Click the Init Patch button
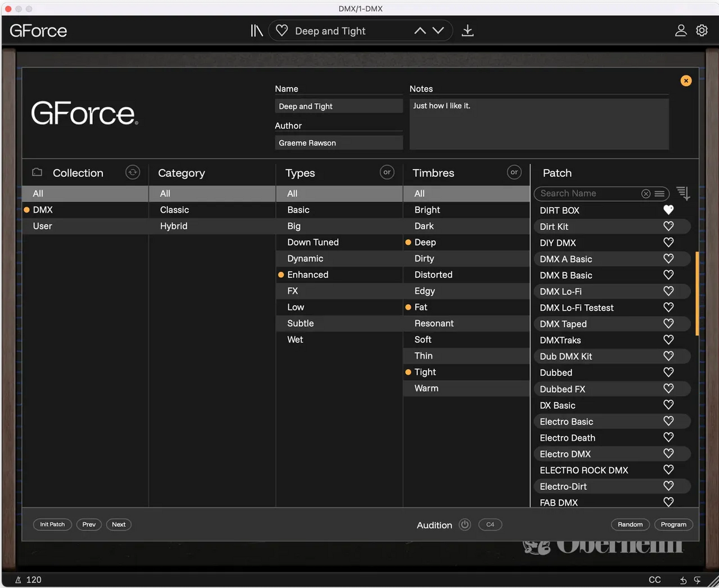Image resolution: width=719 pixels, height=588 pixels. click(x=53, y=525)
